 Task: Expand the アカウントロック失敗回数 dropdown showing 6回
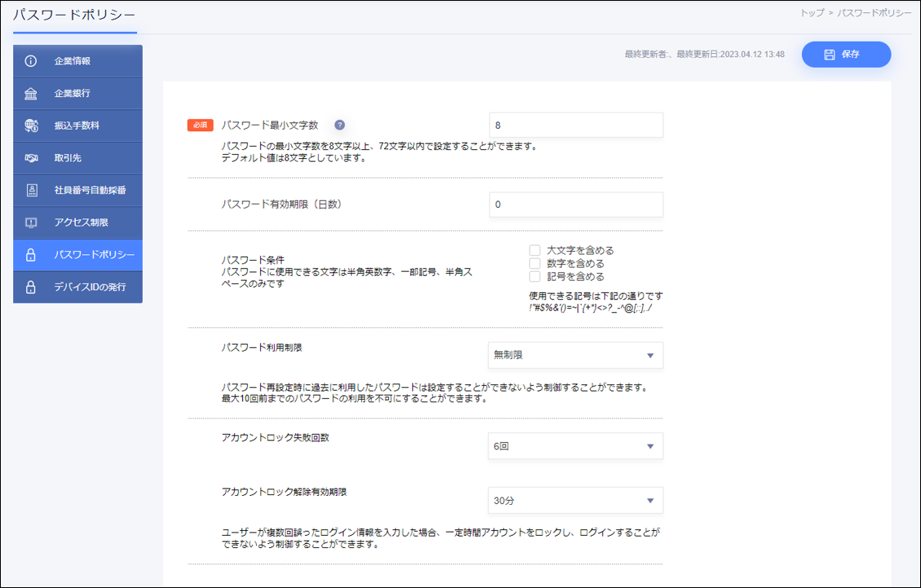point(575,446)
